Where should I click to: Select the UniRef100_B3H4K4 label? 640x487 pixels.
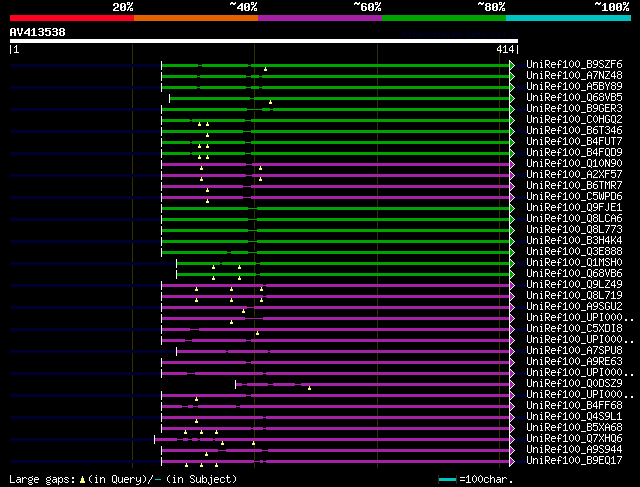pos(574,241)
